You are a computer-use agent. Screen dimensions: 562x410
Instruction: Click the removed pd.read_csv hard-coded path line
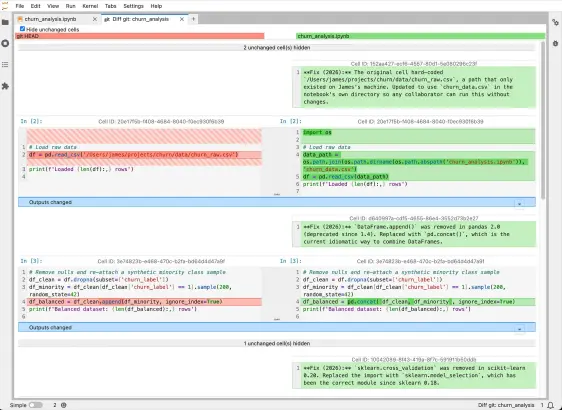click(145, 154)
